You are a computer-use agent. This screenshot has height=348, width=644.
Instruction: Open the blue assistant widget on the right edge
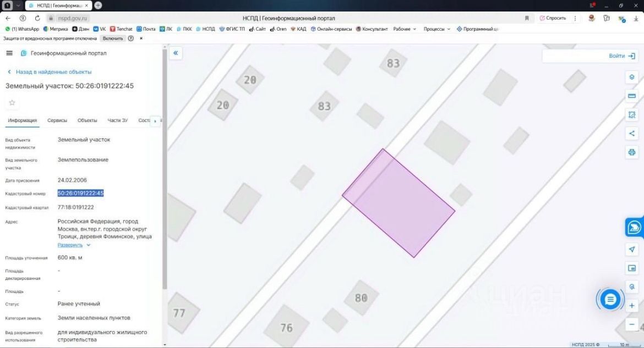click(x=634, y=227)
